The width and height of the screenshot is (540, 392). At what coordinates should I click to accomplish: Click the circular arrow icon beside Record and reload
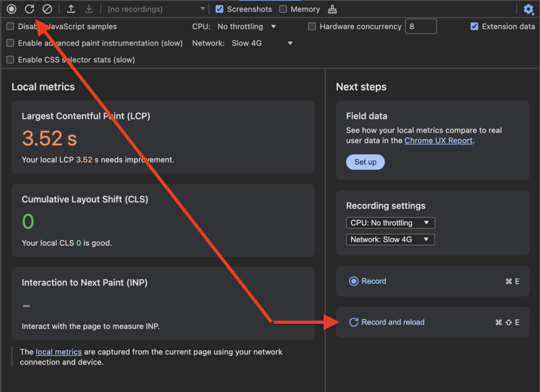point(353,322)
